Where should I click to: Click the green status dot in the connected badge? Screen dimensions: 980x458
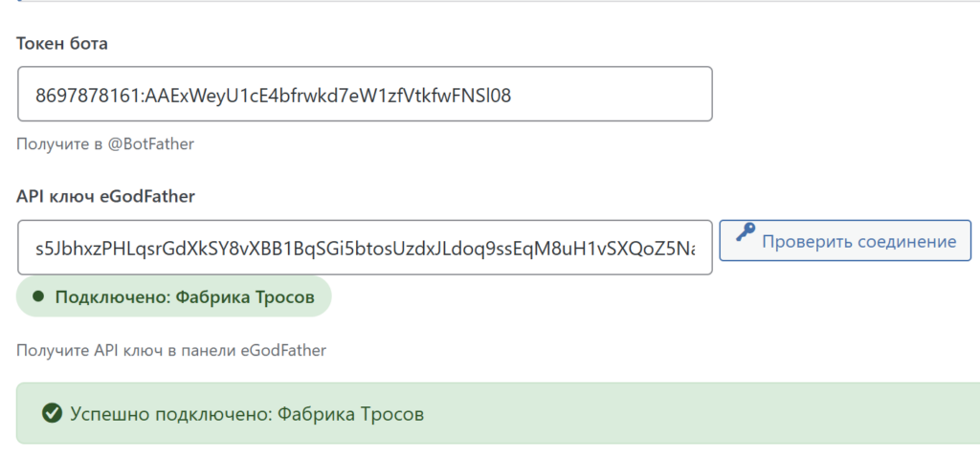click(38, 297)
